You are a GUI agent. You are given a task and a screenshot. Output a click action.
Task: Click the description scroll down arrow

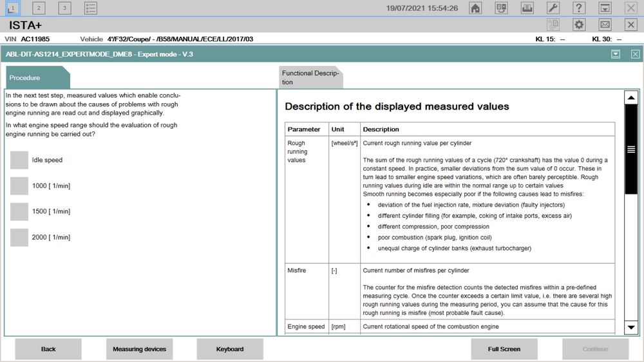click(x=631, y=327)
